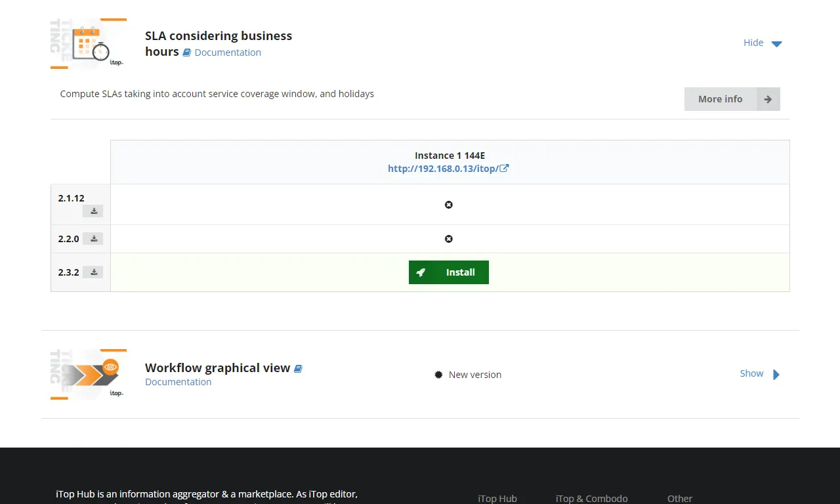Click the Install button for 2.3.2

click(449, 272)
